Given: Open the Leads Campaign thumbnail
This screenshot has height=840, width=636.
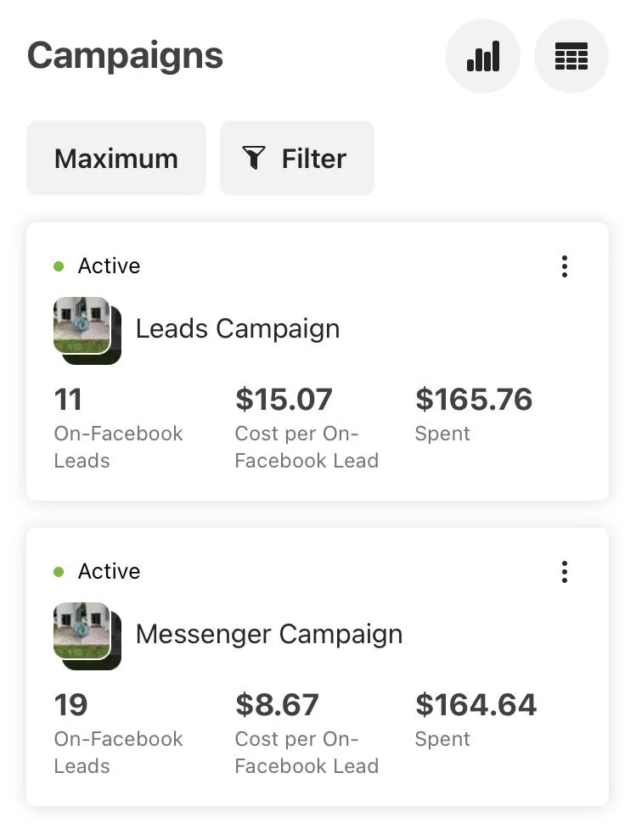Looking at the screenshot, I should pos(87,331).
